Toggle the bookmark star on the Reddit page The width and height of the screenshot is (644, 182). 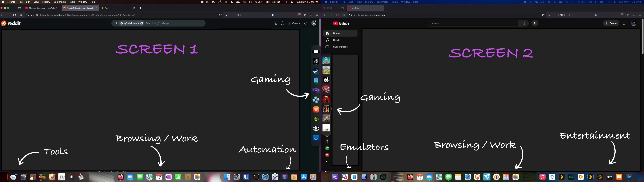pos(220,15)
